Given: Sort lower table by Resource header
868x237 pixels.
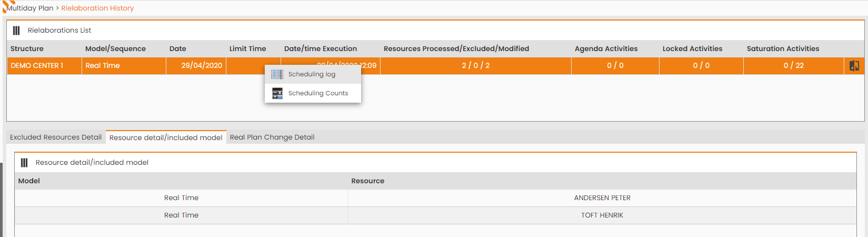Looking at the screenshot, I should point(367,181).
